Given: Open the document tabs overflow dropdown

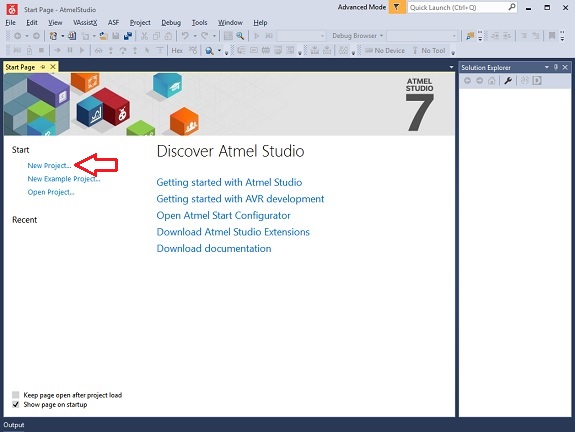Looking at the screenshot, I should coord(451,67).
